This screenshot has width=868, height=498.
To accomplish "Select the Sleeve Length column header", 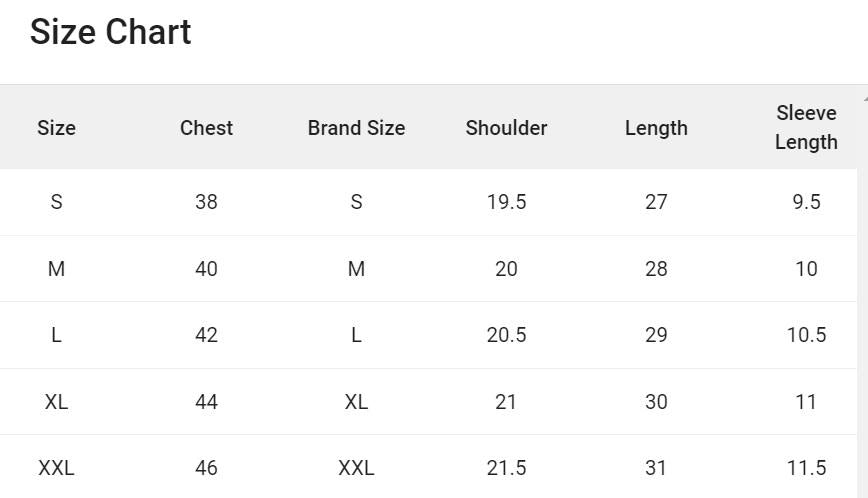I will 806,127.
